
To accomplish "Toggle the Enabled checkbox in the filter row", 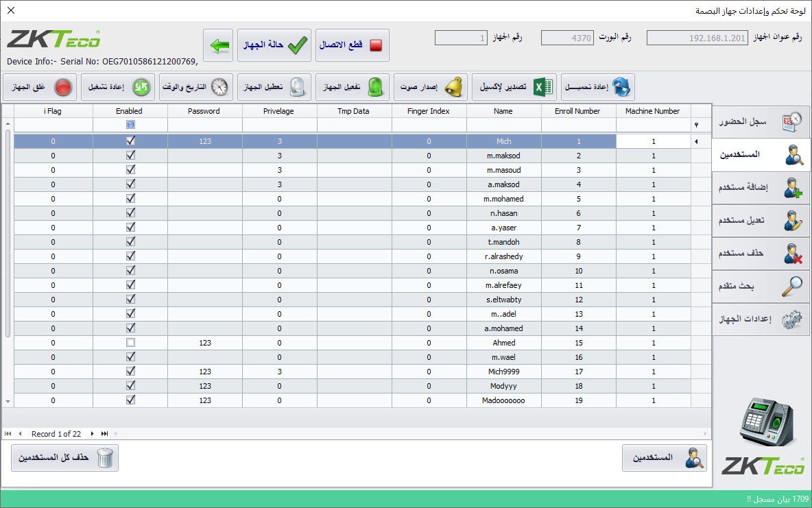I will click(x=129, y=125).
